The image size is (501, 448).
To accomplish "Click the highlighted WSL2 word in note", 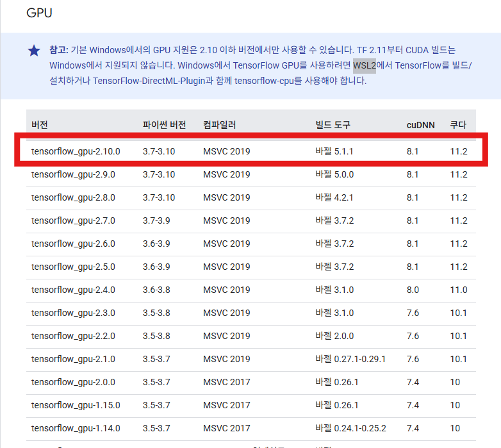I will (x=365, y=65).
